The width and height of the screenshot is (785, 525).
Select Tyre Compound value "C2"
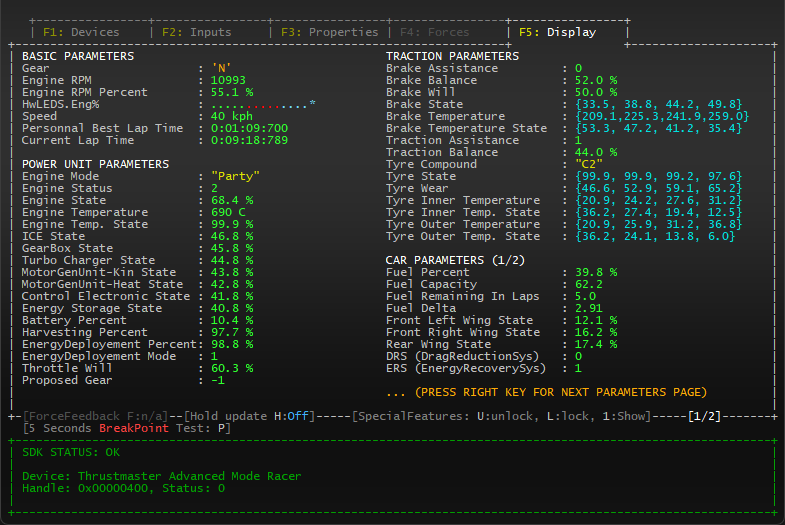tap(589, 164)
